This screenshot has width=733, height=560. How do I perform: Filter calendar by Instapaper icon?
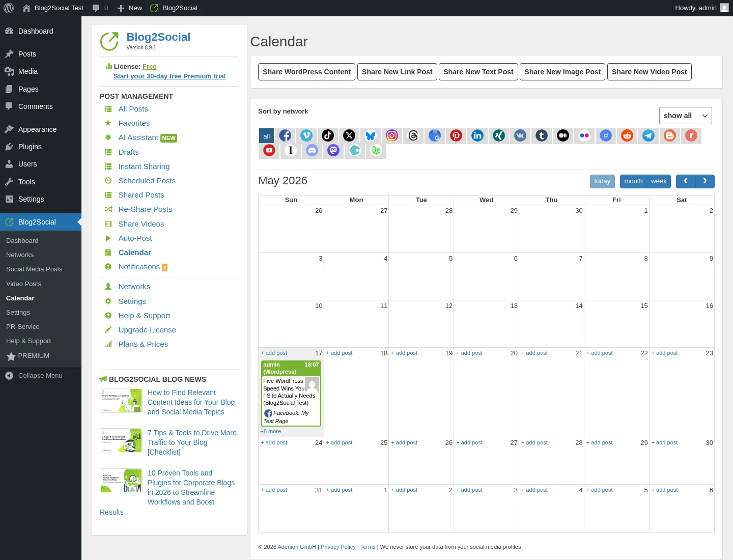tap(291, 150)
